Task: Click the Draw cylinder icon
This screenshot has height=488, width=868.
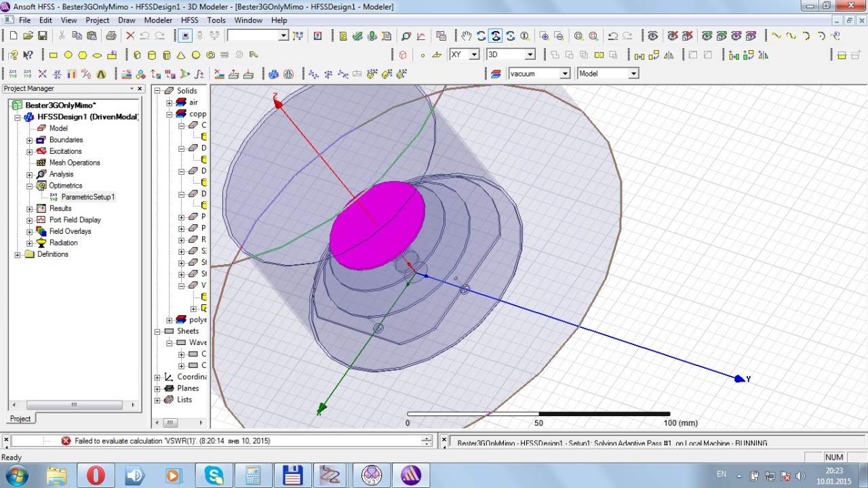Action: 152,55
